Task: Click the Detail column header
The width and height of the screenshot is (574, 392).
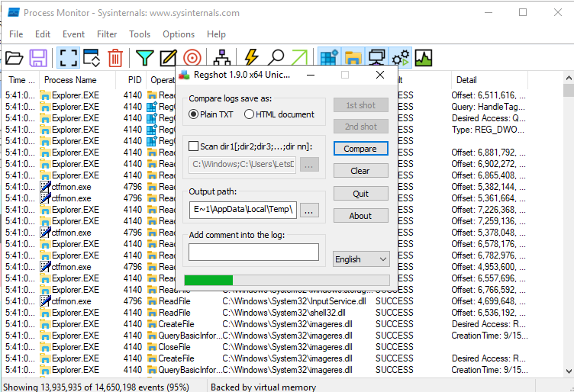Action: click(489, 80)
